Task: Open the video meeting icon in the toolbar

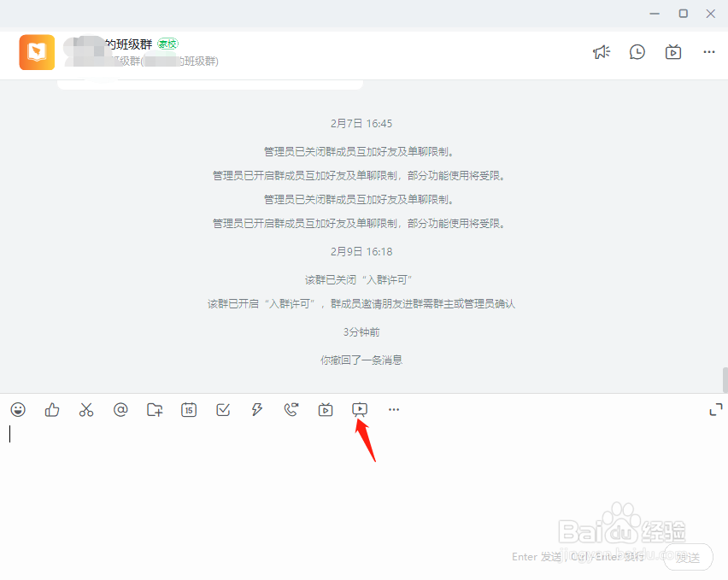Action: pyautogui.click(x=326, y=409)
